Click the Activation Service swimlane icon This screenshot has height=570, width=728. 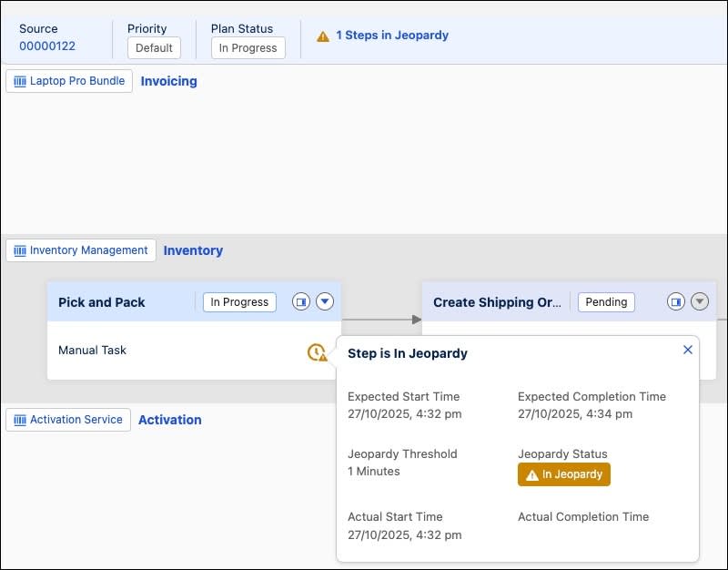[21, 420]
